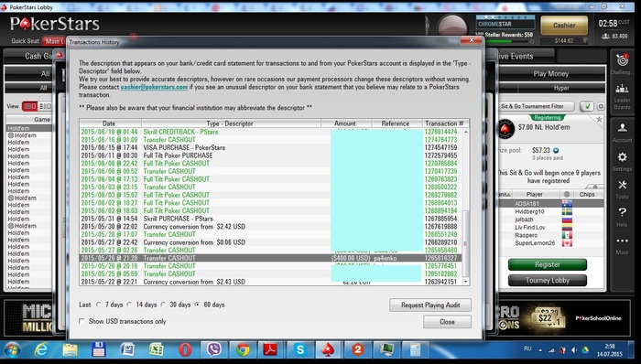Select the 60 days radio button
The width and height of the screenshot is (641, 364).
(x=197, y=305)
